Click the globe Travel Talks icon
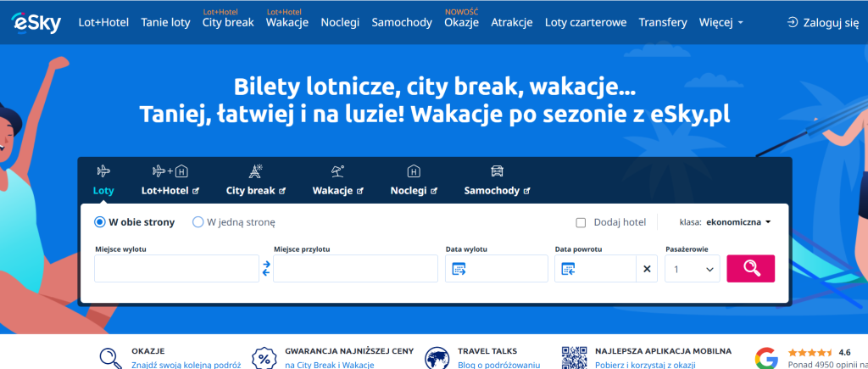This screenshot has height=369, width=868. (437, 359)
